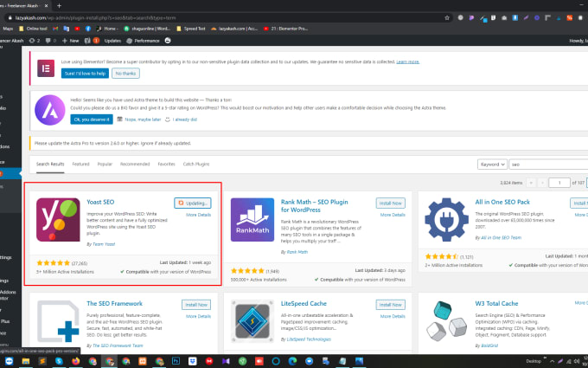This screenshot has width=588, height=368.
Task: Open the Google Translate bookmark icon
Action: pos(67,29)
